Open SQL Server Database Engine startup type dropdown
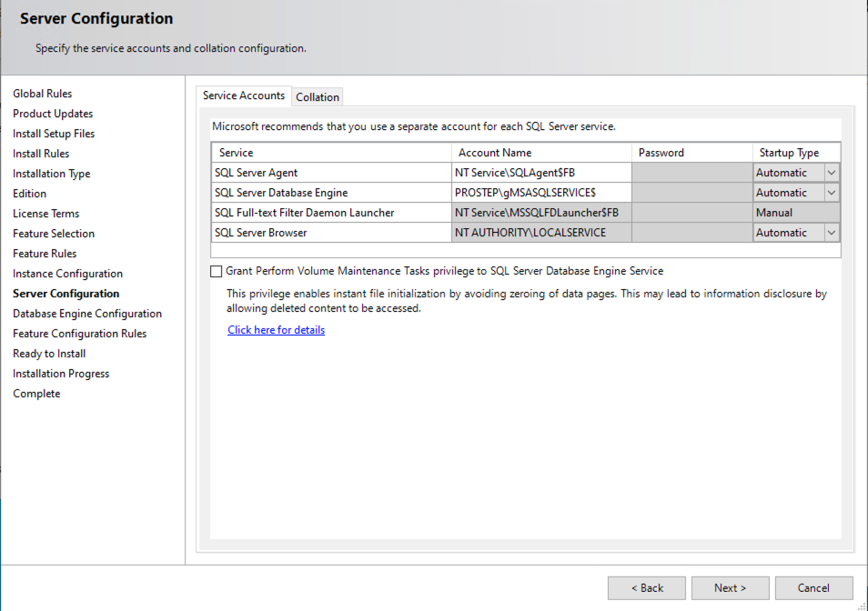The image size is (868, 611). tap(832, 193)
